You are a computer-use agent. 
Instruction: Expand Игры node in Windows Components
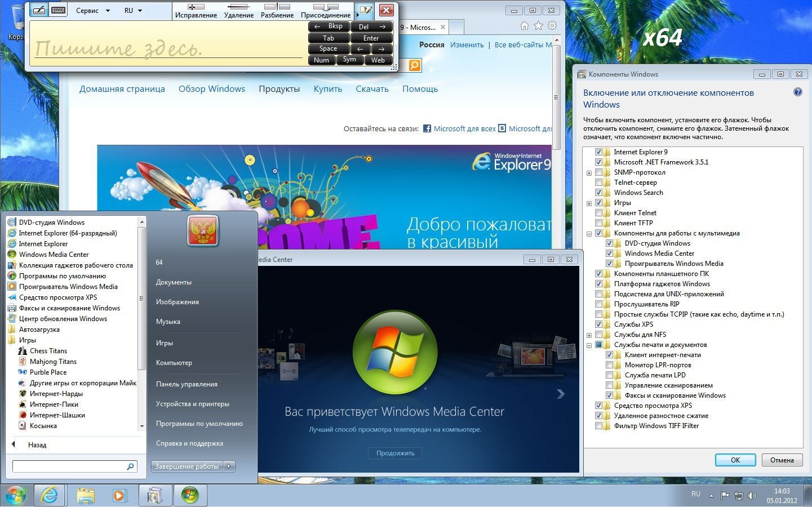pyautogui.click(x=589, y=203)
